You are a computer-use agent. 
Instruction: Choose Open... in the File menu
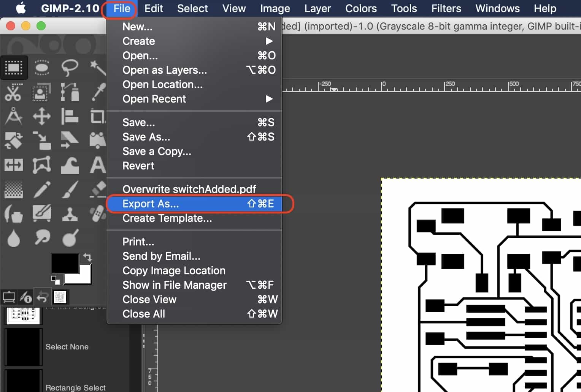194,55
